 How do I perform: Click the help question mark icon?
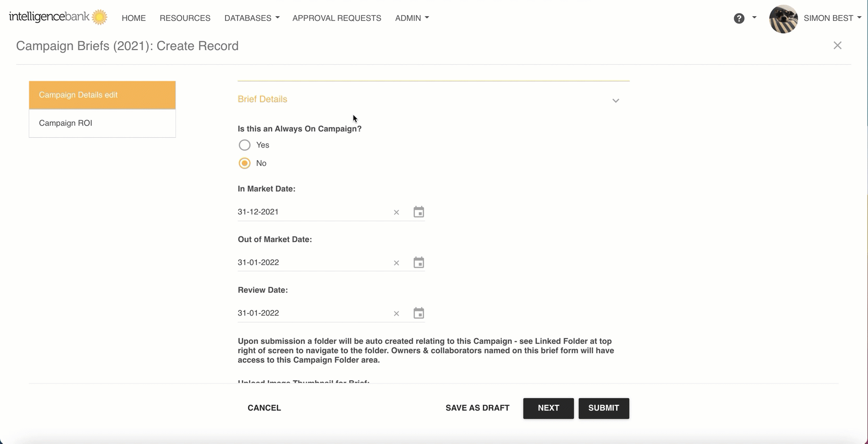tap(739, 18)
